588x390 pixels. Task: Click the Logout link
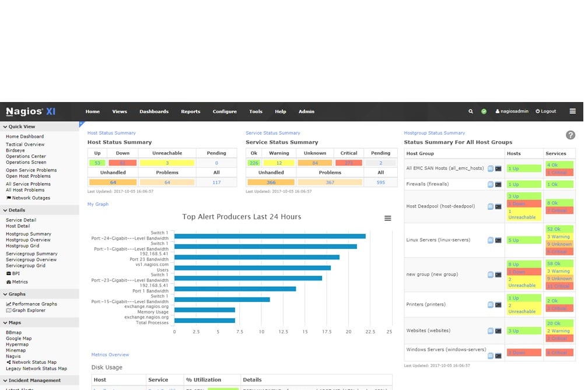pyautogui.click(x=545, y=111)
